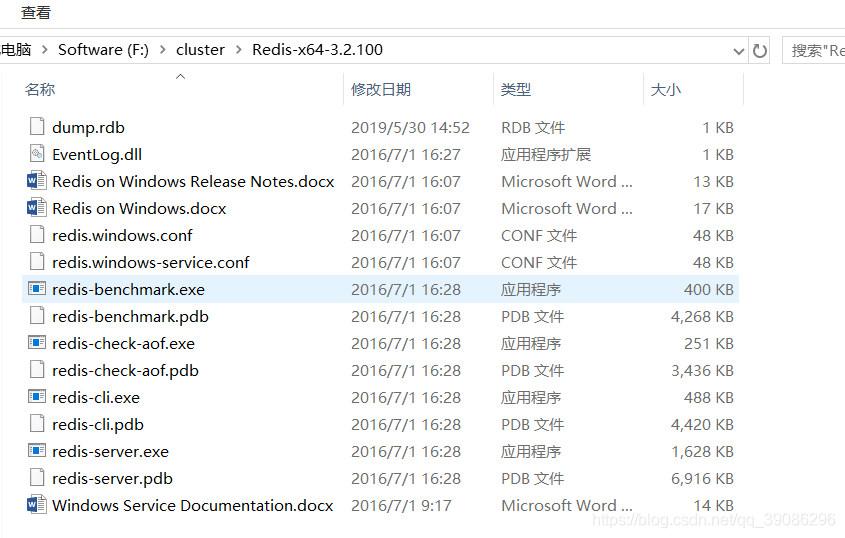Expand chevron after cluster in breadcrumb
Image resolution: width=845 pixels, height=538 pixels.
click(239, 50)
